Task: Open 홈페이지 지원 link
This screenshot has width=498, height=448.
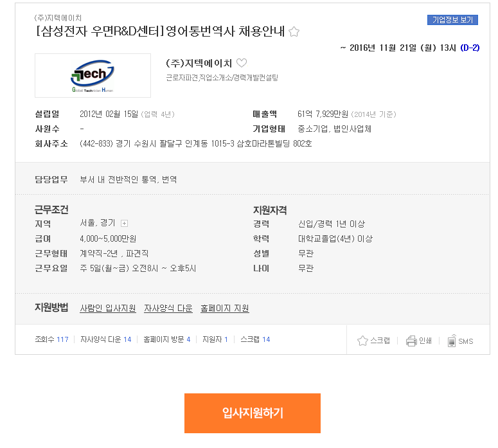Action: point(225,308)
